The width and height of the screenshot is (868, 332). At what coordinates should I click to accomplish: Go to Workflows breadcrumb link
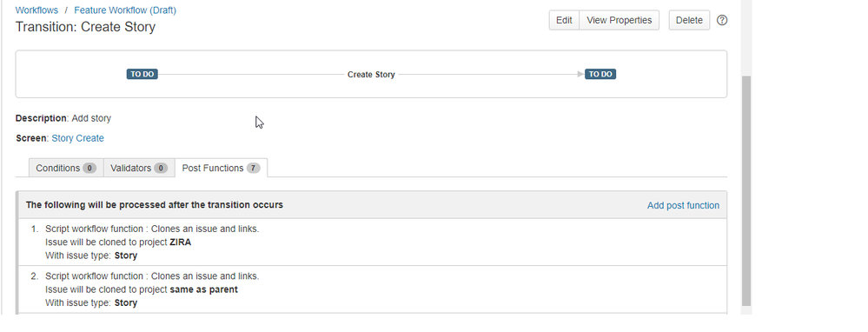36,10
